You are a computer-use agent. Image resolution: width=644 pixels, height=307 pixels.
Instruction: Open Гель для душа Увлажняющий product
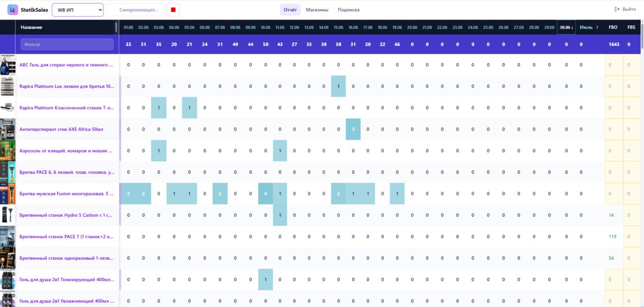[x=66, y=301]
